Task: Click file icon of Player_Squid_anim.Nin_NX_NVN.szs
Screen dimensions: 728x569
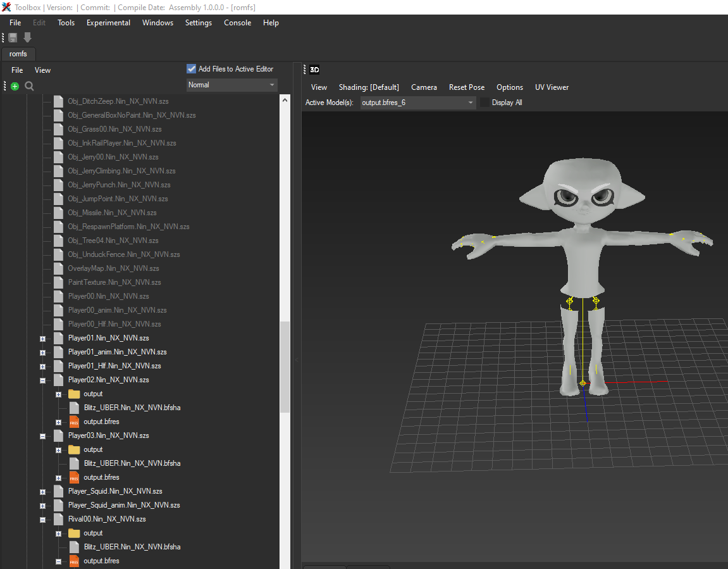Action: [x=58, y=505]
